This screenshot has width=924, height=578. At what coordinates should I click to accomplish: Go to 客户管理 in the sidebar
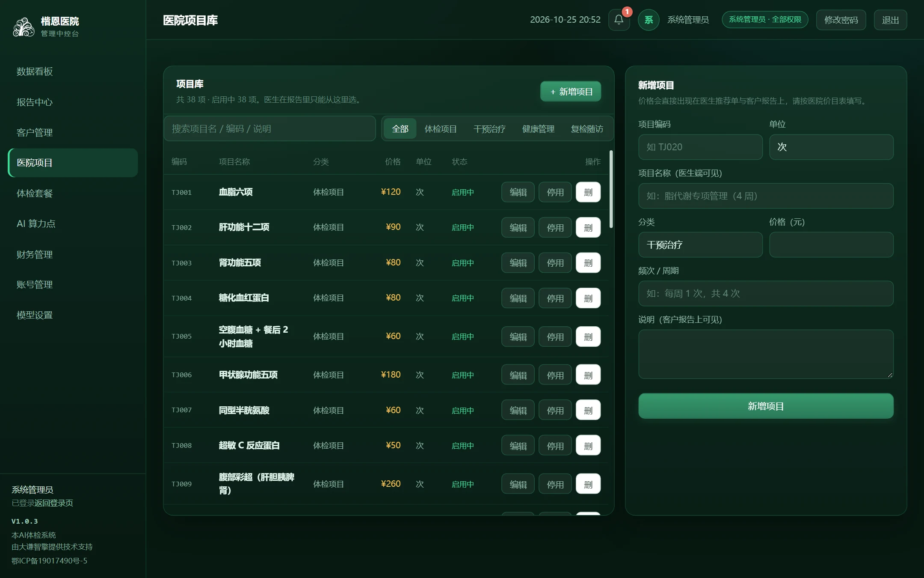[73, 132]
